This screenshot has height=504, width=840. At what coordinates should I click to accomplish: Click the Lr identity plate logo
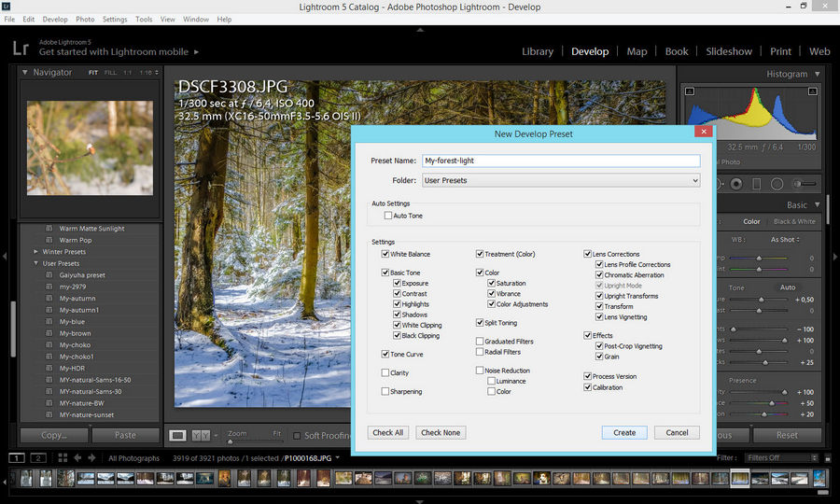point(21,49)
